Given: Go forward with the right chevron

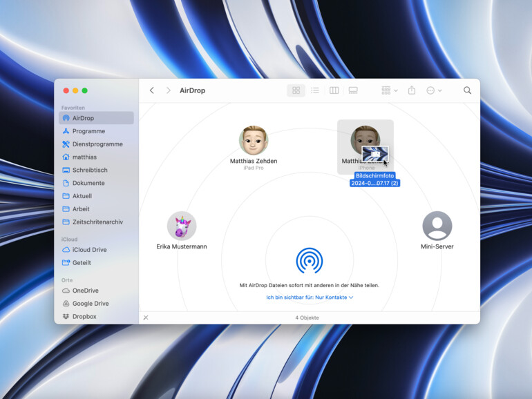Looking at the screenshot, I should point(169,90).
